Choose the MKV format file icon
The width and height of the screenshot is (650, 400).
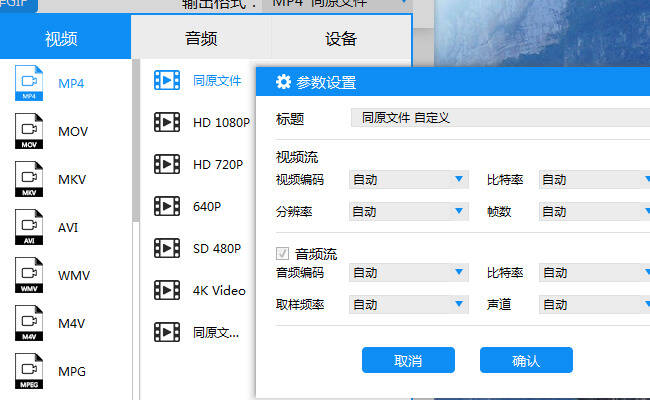click(x=29, y=179)
